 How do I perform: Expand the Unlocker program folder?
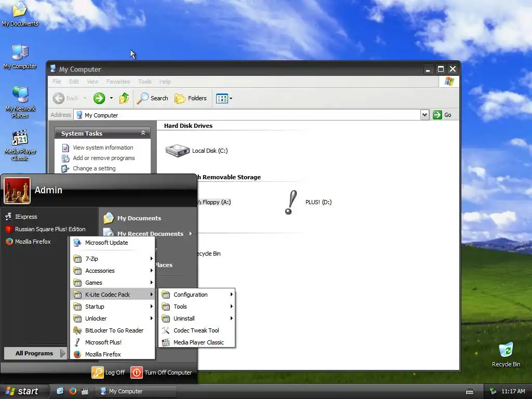point(112,318)
